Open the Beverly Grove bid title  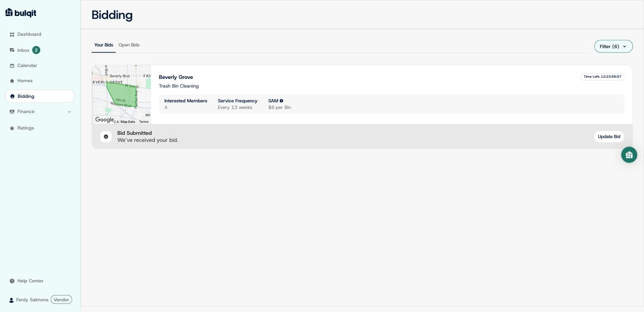tap(176, 77)
